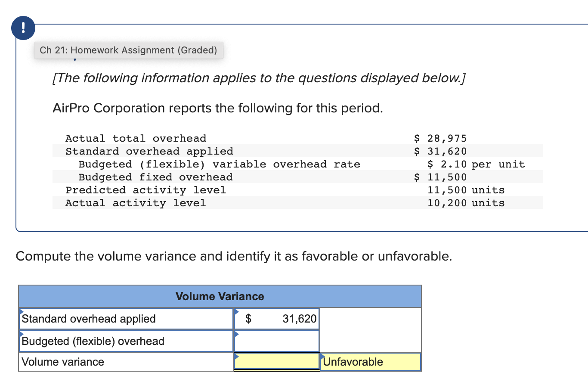This screenshot has height=385, width=588.
Task: Click the $ 31,620 value in data table
Action: [440, 151]
